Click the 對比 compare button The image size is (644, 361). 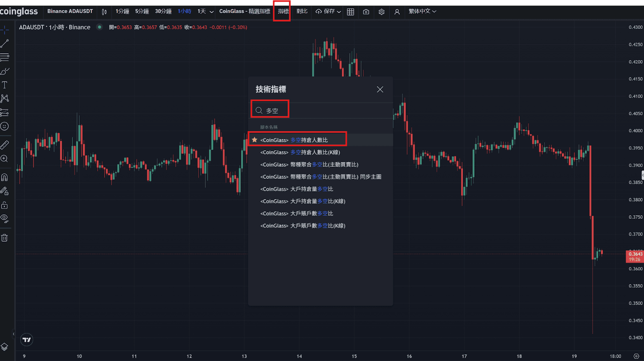pos(302,11)
